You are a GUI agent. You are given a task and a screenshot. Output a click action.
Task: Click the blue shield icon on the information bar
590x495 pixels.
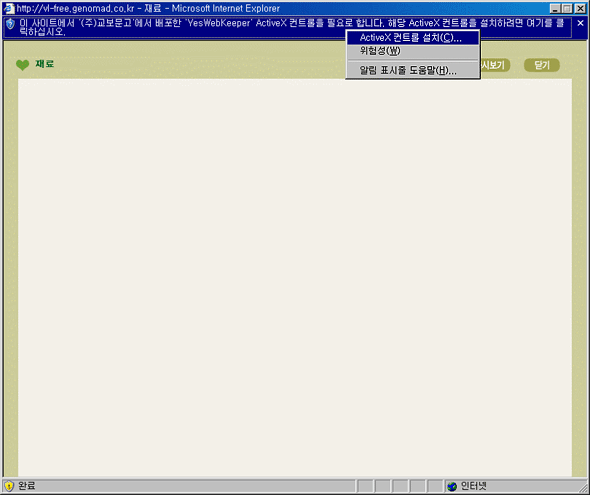point(11,24)
